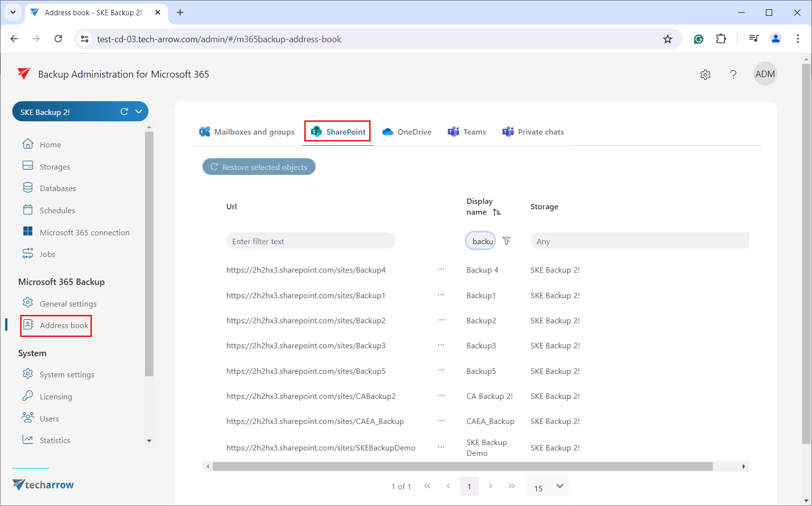Open the Jobs section
Screen dimensions: 812x506
[x=47, y=254]
